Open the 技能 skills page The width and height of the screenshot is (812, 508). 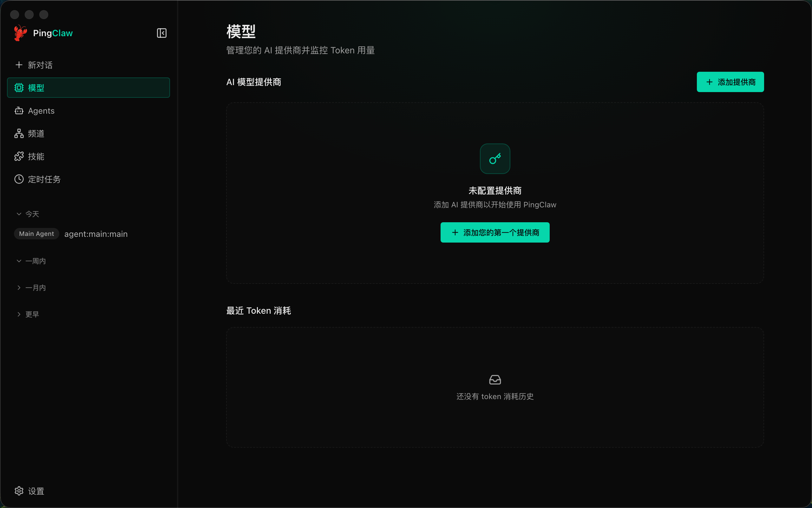point(88,156)
